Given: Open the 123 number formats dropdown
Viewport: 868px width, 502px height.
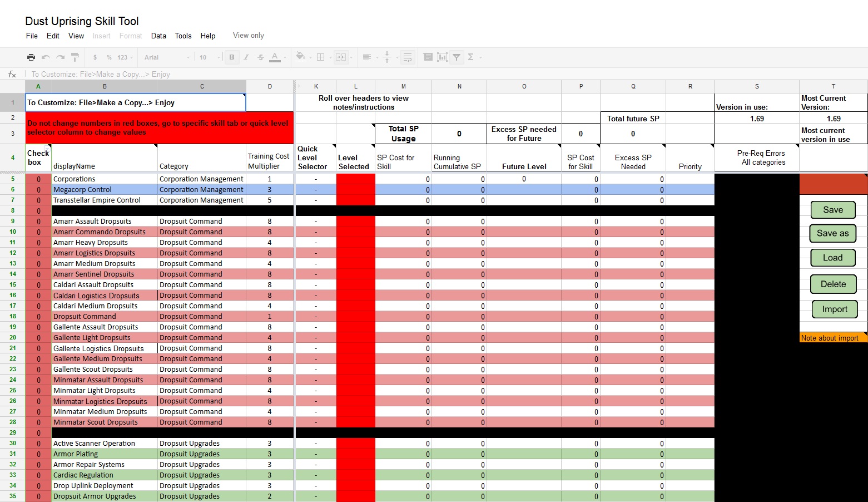Looking at the screenshot, I should 125,57.
